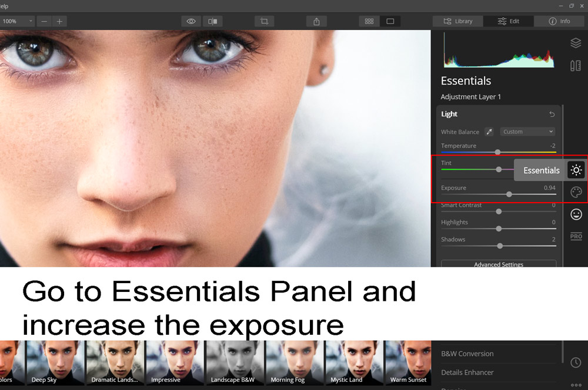Open the White Balance Custom dropdown
Viewport: 588px width, 390px height.
click(x=527, y=132)
